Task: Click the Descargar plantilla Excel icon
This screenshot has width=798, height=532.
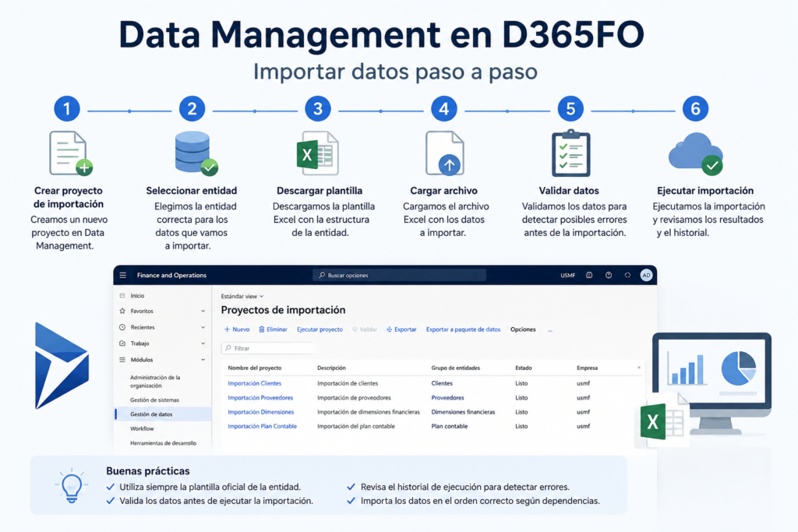Action: [318, 153]
